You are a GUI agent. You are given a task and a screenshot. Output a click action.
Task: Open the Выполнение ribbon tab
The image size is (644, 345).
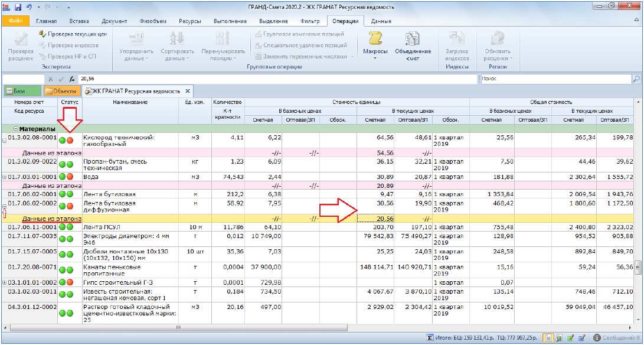click(x=230, y=21)
